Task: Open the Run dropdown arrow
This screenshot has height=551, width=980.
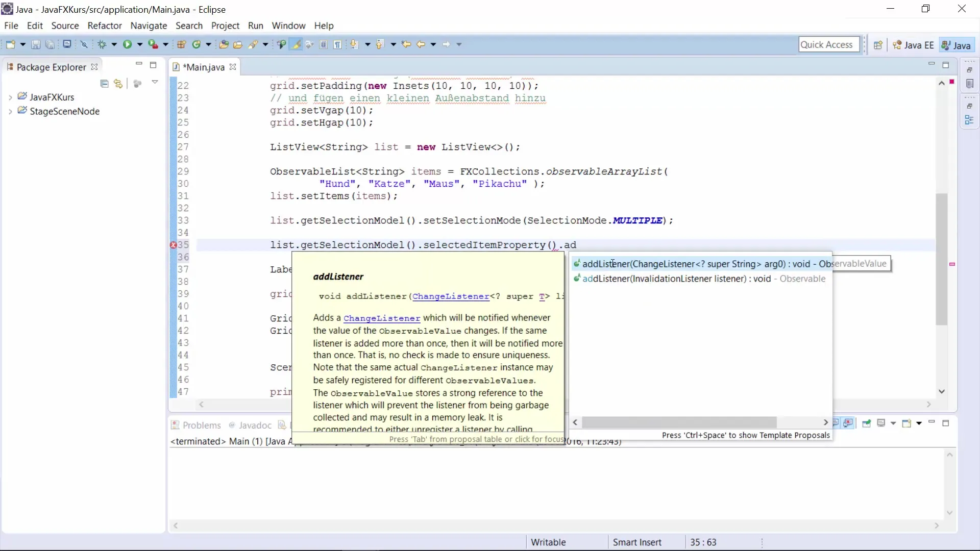Action: click(139, 44)
